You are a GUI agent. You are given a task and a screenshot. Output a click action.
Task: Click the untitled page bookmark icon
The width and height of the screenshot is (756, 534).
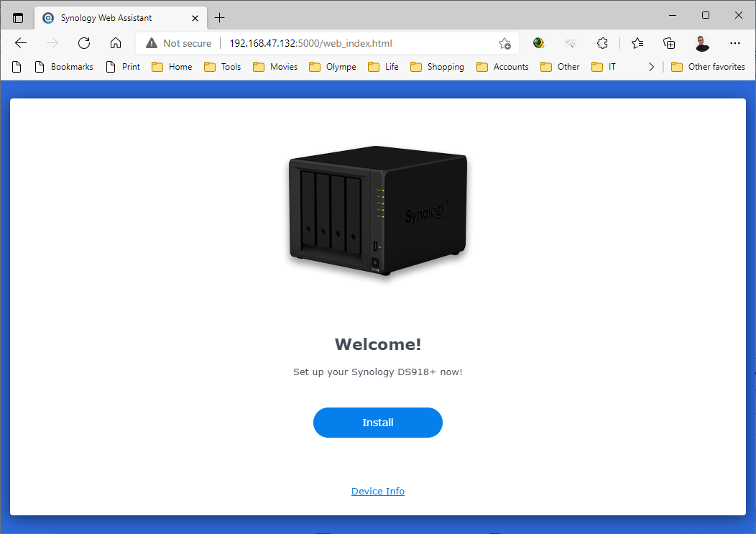17,67
